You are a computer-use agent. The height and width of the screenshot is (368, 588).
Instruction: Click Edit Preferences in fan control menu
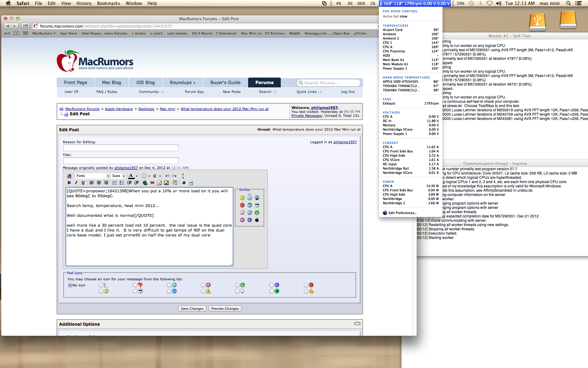pos(402,213)
